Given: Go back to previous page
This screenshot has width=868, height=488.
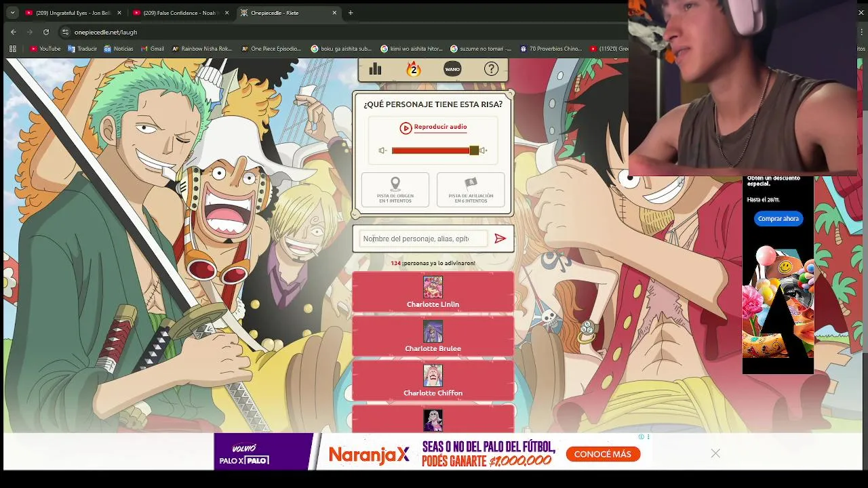Looking at the screenshot, I should tap(14, 32).
